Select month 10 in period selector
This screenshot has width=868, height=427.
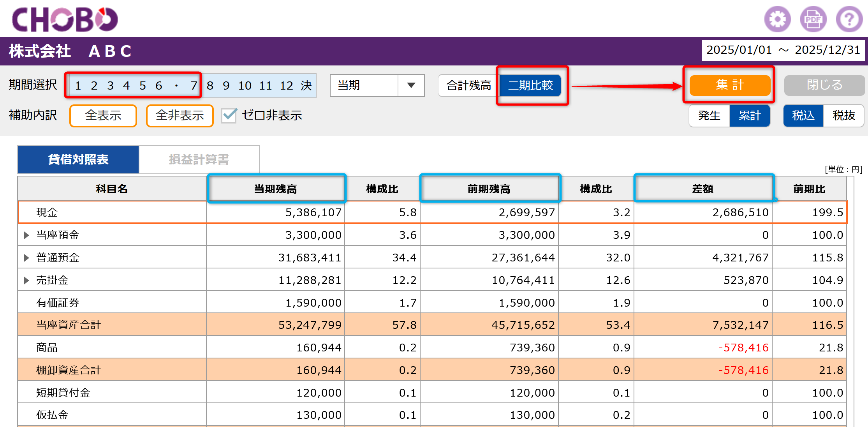(x=245, y=86)
